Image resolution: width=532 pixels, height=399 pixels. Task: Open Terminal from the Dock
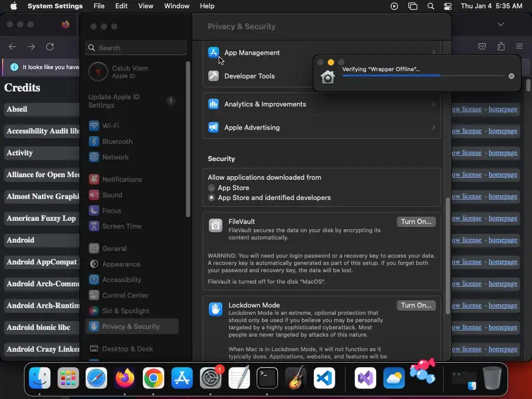click(267, 378)
